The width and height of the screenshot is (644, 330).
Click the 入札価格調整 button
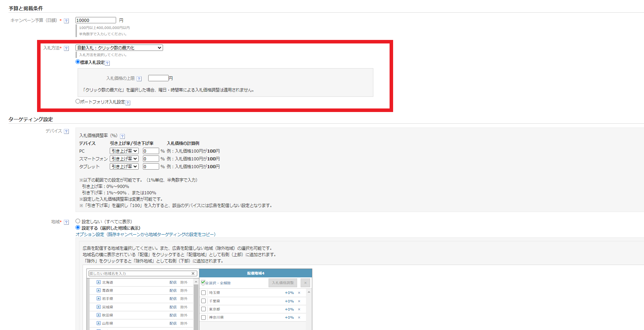(x=283, y=283)
